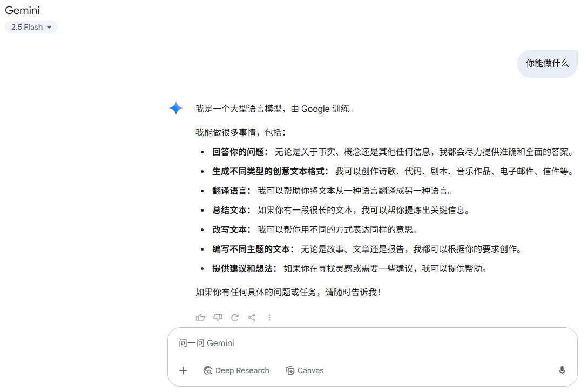Click the text 如果你有一段很长的文本，我可以帮你提炼出关键信息。
This screenshot has height=392, width=588.
(364, 210)
